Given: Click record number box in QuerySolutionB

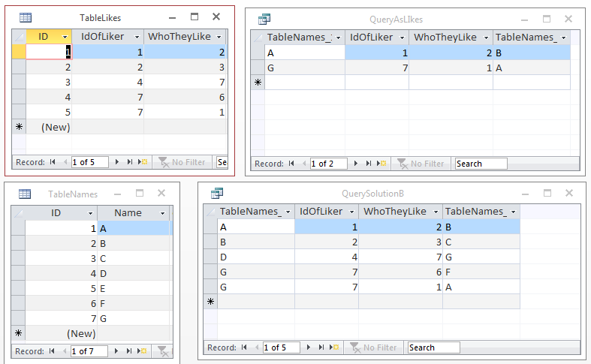Looking at the screenshot, I should (x=281, y=347).
